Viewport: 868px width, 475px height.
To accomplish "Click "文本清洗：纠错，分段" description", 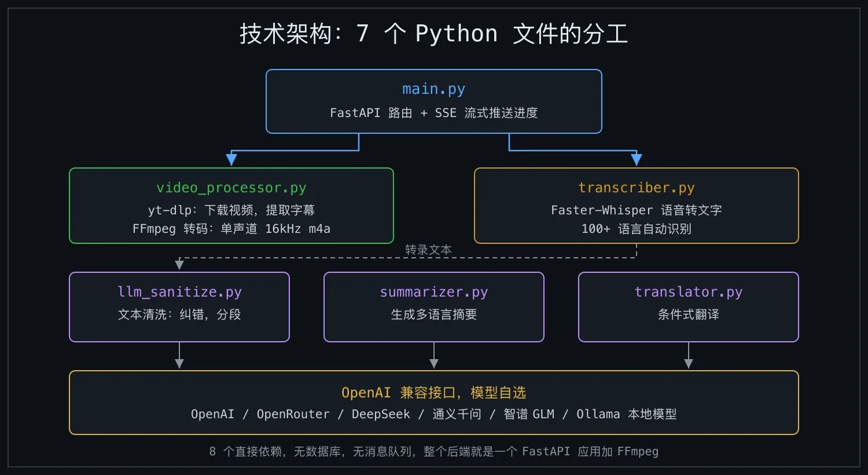I will pos(179,315).
